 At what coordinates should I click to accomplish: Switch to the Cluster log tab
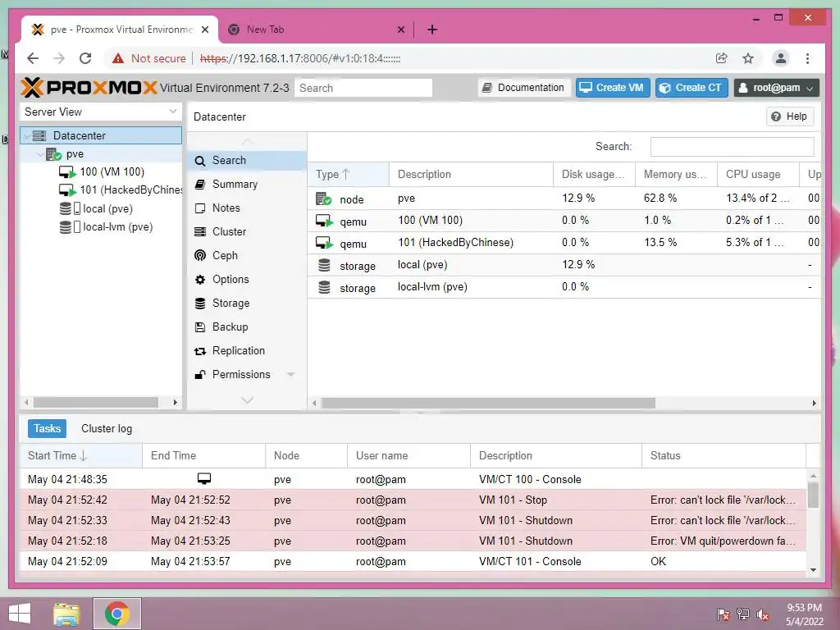click(x=107, y=428)
